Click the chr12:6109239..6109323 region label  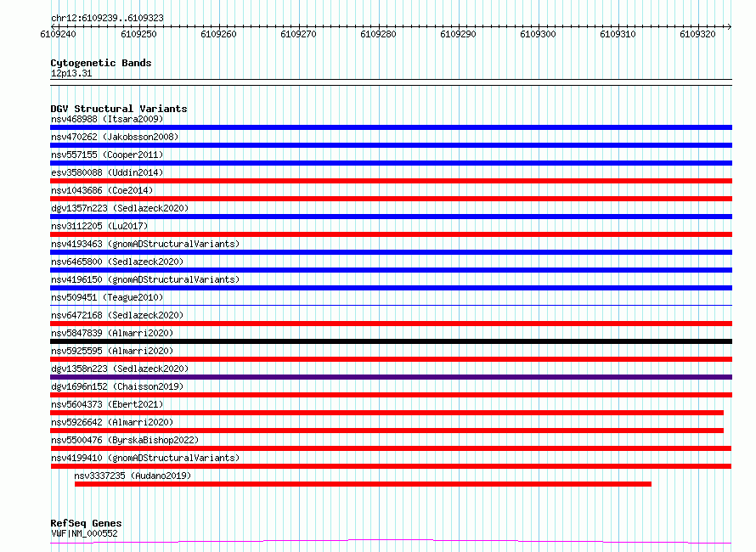coord(107,18)
